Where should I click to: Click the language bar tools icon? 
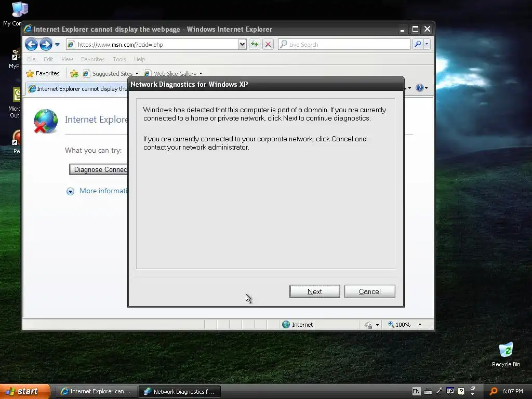pyautogui.click(x=450, y=391)
